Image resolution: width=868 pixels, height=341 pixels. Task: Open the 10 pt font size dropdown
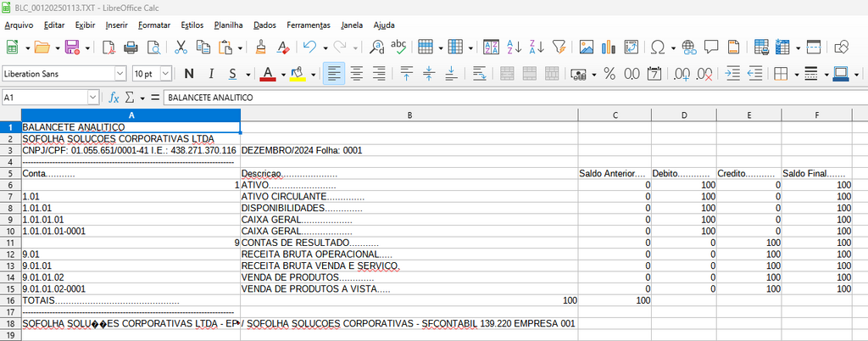[x=166, y=74]
